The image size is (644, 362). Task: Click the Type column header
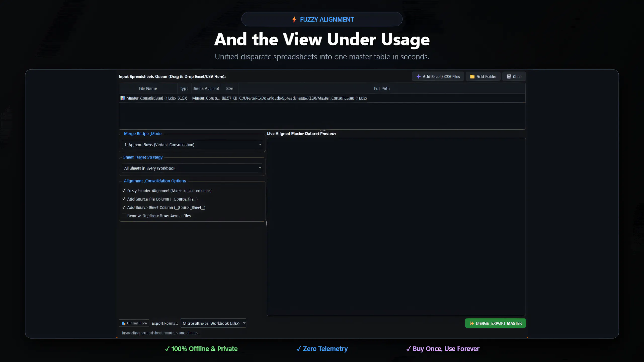(x=184, y=88)
